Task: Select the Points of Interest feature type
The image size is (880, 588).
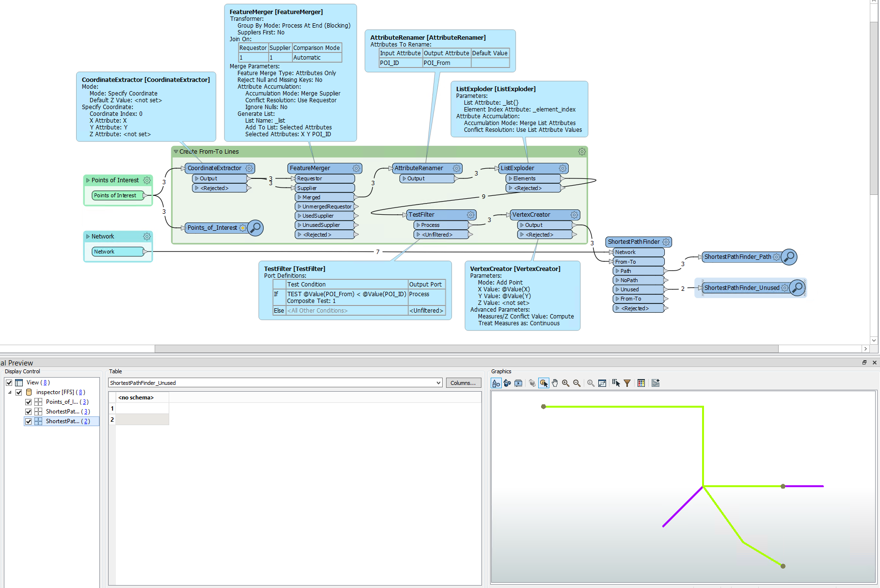Action: click(x=118, y=195)
